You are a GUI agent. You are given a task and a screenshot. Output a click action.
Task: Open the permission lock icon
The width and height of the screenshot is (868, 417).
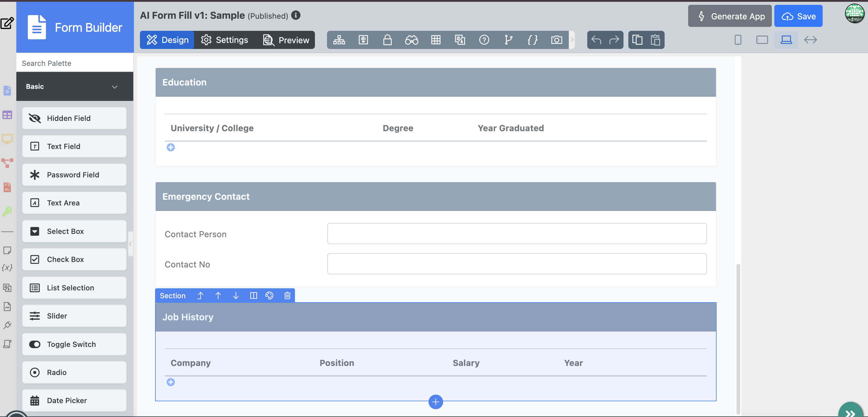coord(387,40)
